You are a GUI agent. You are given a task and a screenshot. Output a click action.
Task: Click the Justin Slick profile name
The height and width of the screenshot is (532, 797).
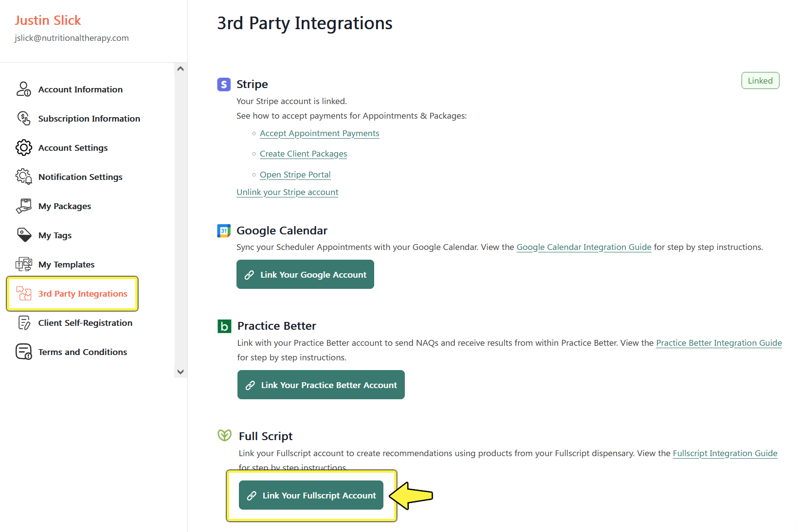coord(48,20)
